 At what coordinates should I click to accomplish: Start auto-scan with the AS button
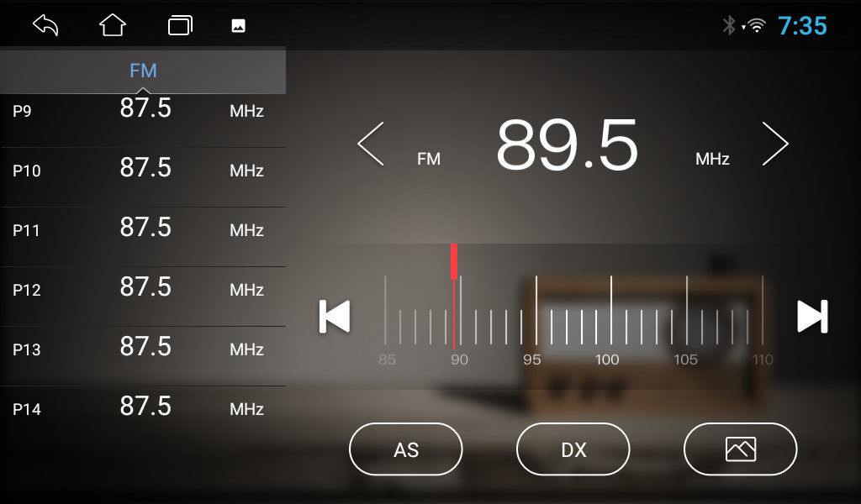tap(406, 449)
